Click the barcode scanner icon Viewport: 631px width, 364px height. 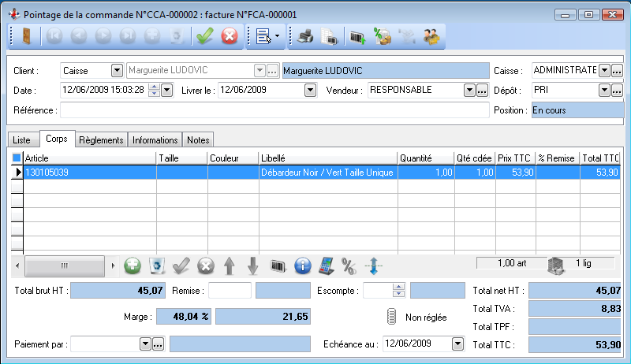278,266
